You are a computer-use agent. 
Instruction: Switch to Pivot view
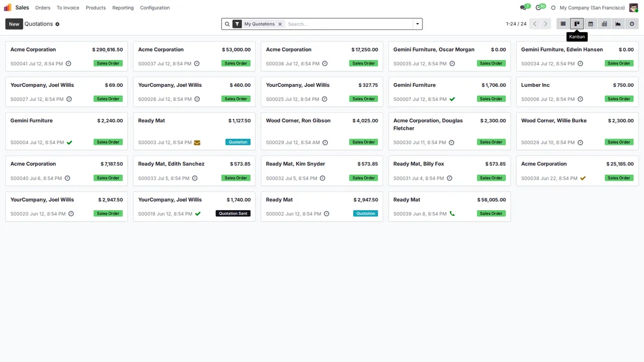(x=604, y=24)
